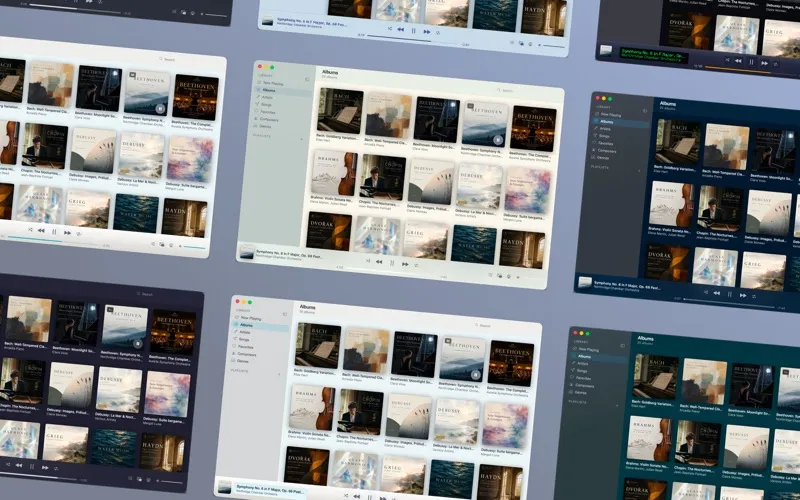Toggle shuffle in the top-center window

(x=390, y=29)
